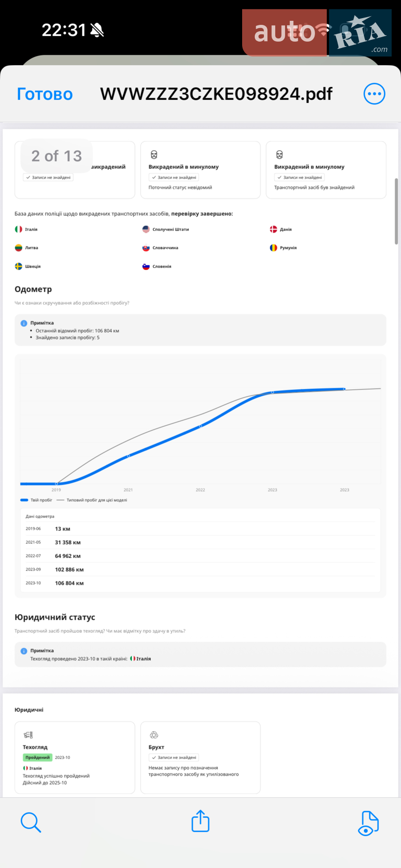Tap the WVWZZZ3CZKE098924.pdf file title
Image resolution: width=401 pixels, height=868 pixels.
coord(216,94)
